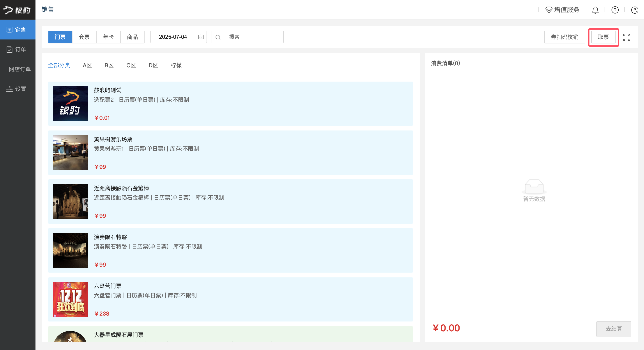Click the 增值服务 diamond icon
The image size is (644, 350).
[549, 10]
